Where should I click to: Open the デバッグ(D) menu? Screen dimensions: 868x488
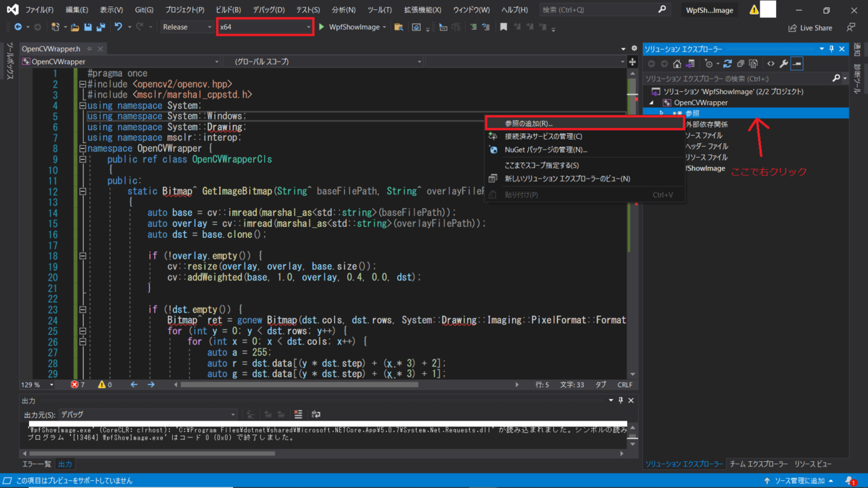point(269,10)
